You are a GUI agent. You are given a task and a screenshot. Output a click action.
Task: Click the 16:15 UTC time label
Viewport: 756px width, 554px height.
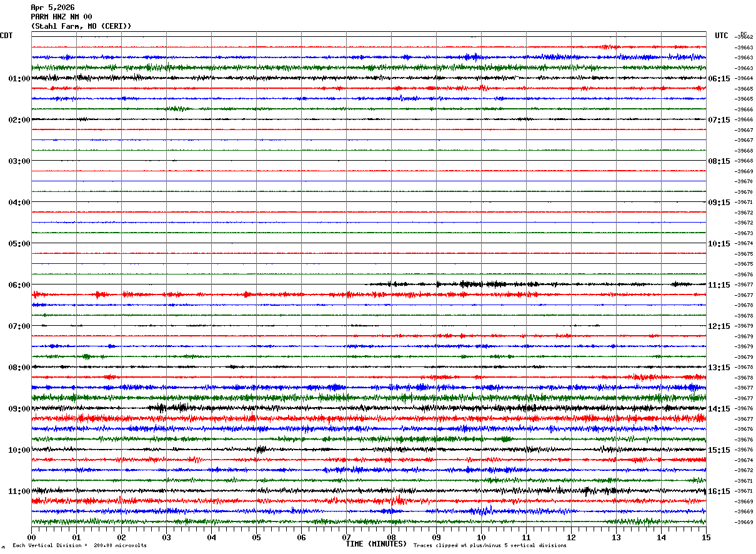pos(719,491)
